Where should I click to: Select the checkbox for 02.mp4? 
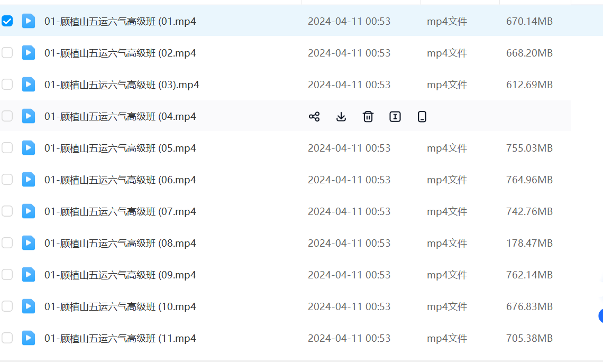(x=7, y=53)
